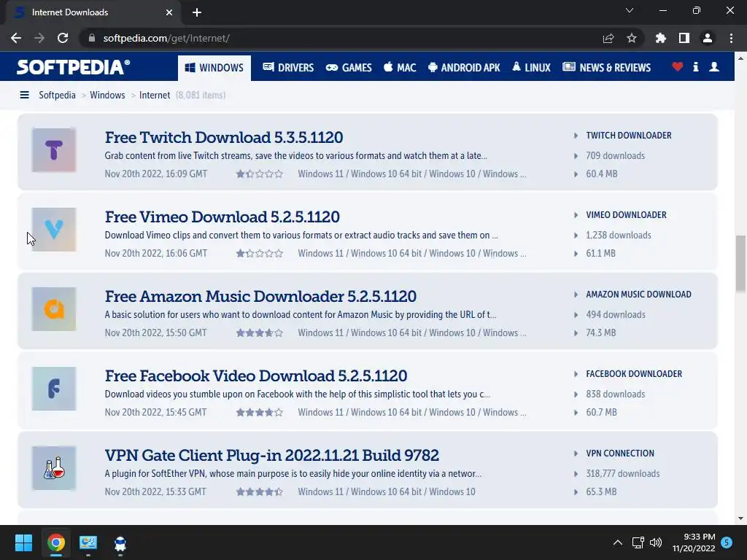Image resolution: width=747 pixels, height=560 pixels.
Task: Open the Chrome profile avatar icon
Action: 708,38
